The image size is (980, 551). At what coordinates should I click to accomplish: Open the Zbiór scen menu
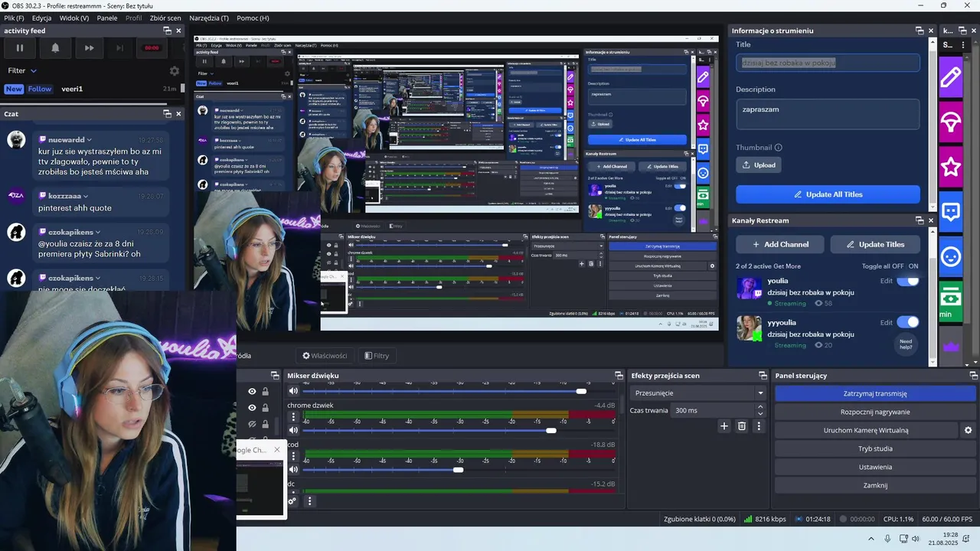click(x=165, y=18)
